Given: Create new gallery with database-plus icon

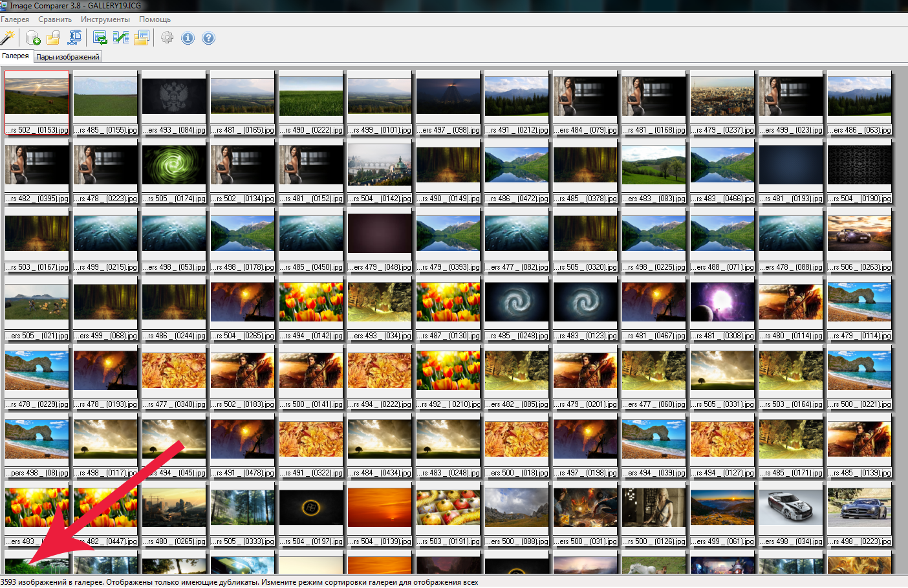Looking at the screenshot, I should coord(33,38).
